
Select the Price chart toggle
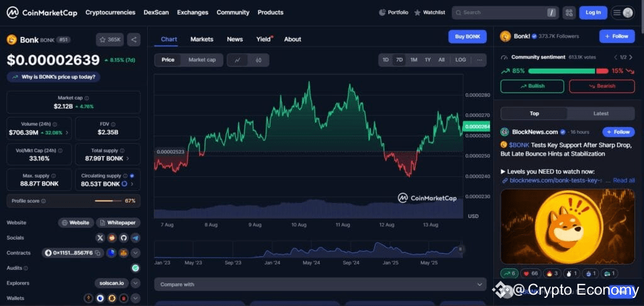click(x=168, y=60)
